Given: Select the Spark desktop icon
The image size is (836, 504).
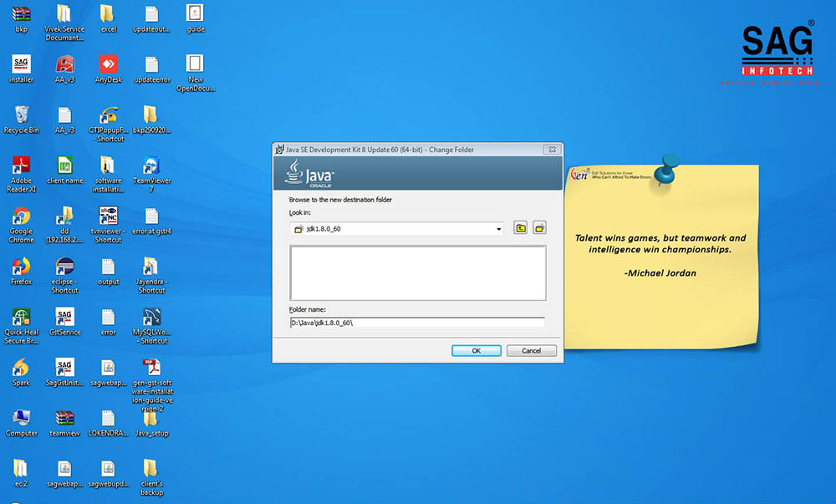Looking at the screenshot, I should pos(22,369).
